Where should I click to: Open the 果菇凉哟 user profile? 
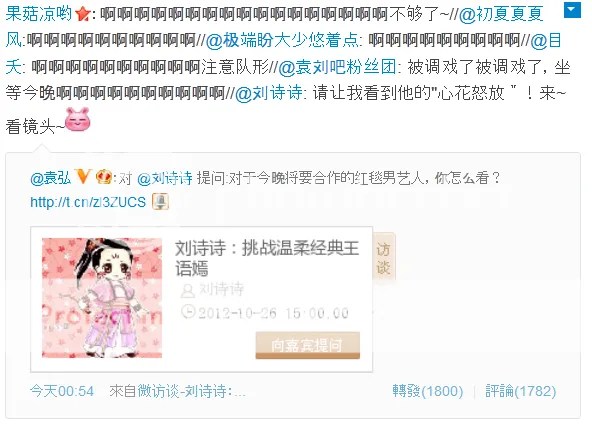pyautogui.click(x=39, y=14)
